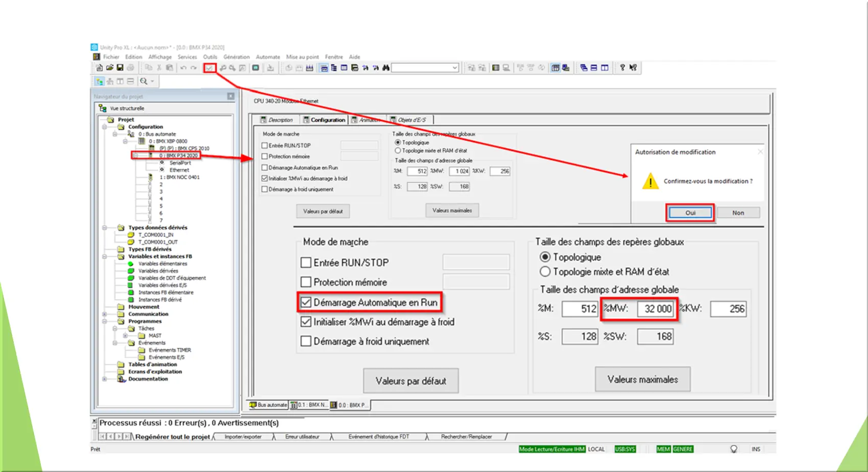
Task: Click the structural view icon in second toolbar
Action: tap(100, 81)
